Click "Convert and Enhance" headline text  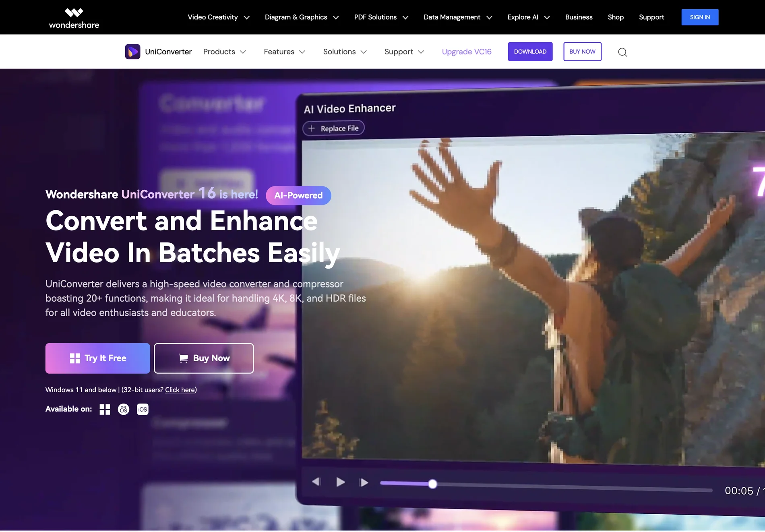182,221
